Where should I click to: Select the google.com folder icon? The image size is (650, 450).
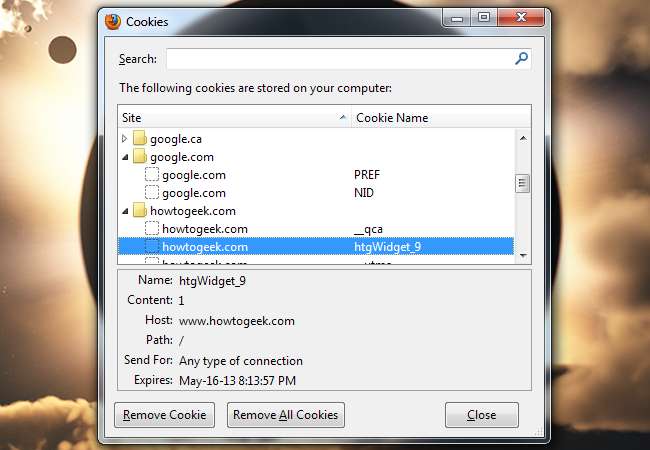(140, 157)
